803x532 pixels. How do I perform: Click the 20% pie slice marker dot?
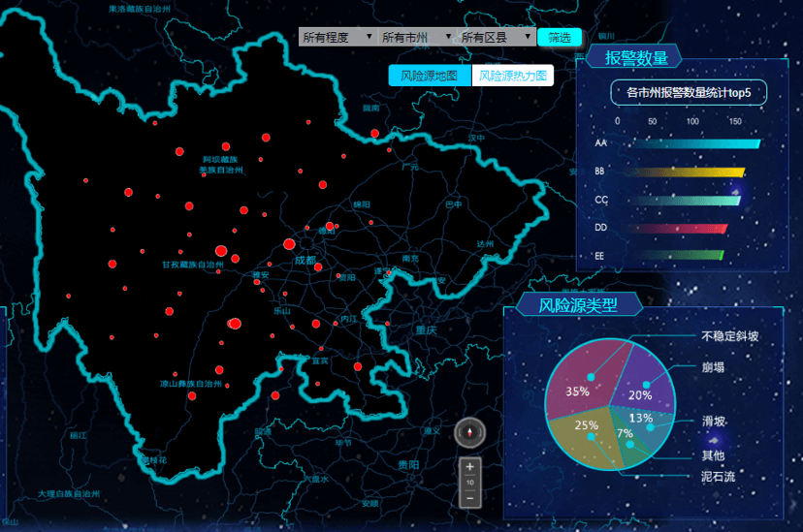tap(645, 385)
